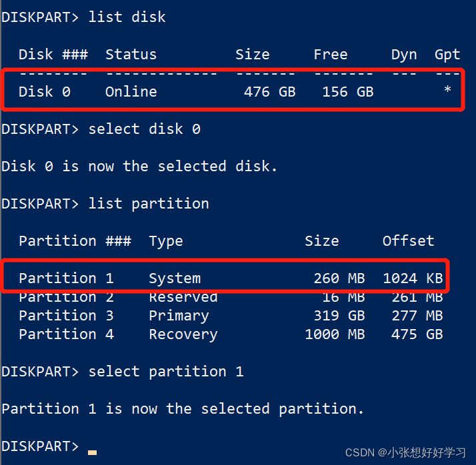
Task: Click the "Online" status of Disk 0
Action: click(x=131, y=92)
